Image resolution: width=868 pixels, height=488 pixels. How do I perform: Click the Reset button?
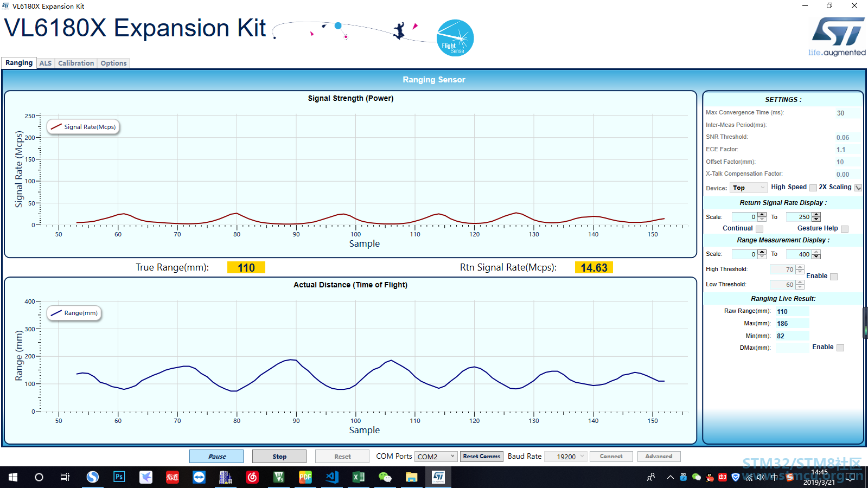pos(342,457)
